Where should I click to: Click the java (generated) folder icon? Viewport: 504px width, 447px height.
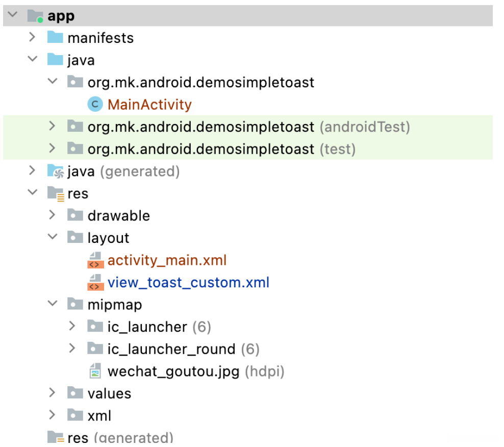55,171
